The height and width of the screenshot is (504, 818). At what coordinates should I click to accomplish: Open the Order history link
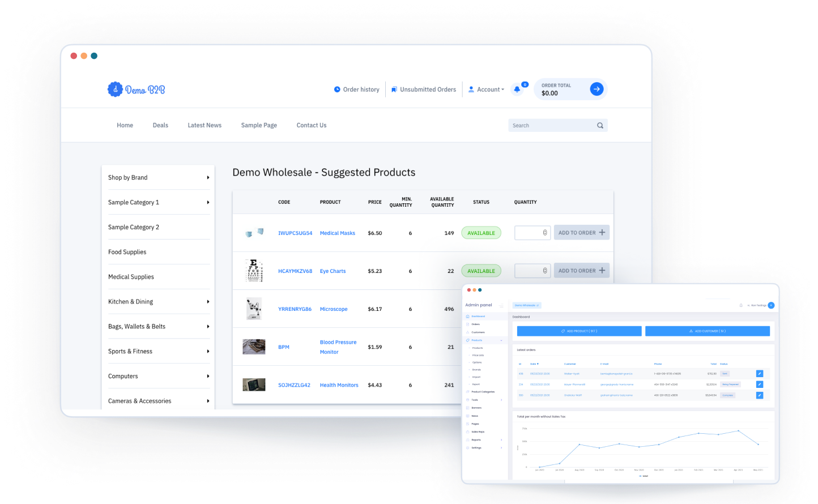357,89
